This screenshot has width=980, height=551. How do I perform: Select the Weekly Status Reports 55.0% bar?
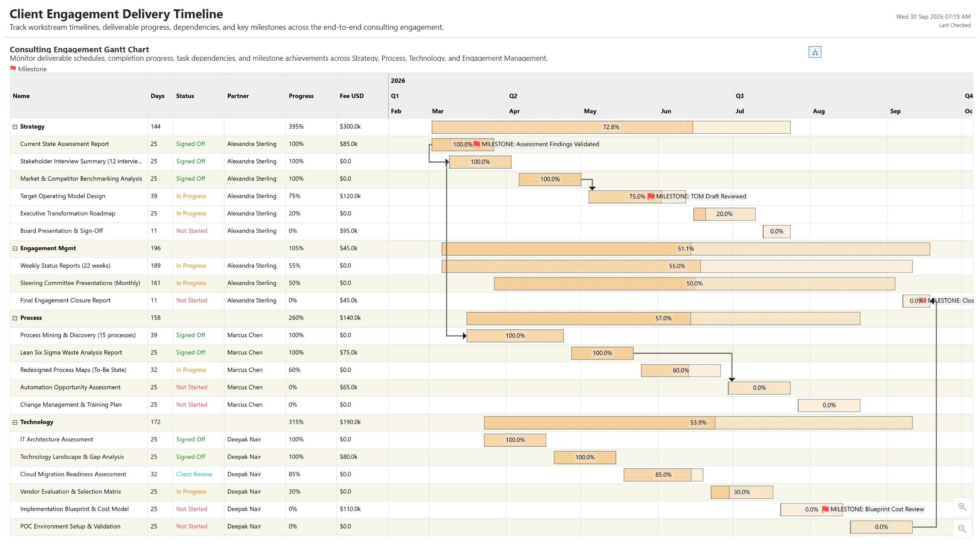click(677, 266)
